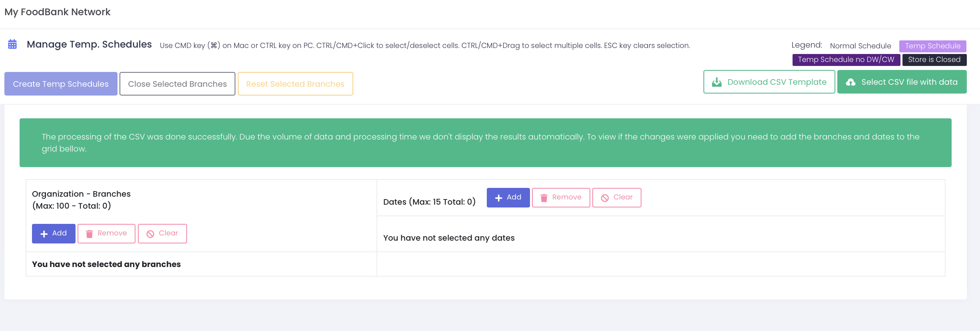Click the Normal Schedule legend label
The width and height of the screenshot is (980, 331).
coord(860,46)
